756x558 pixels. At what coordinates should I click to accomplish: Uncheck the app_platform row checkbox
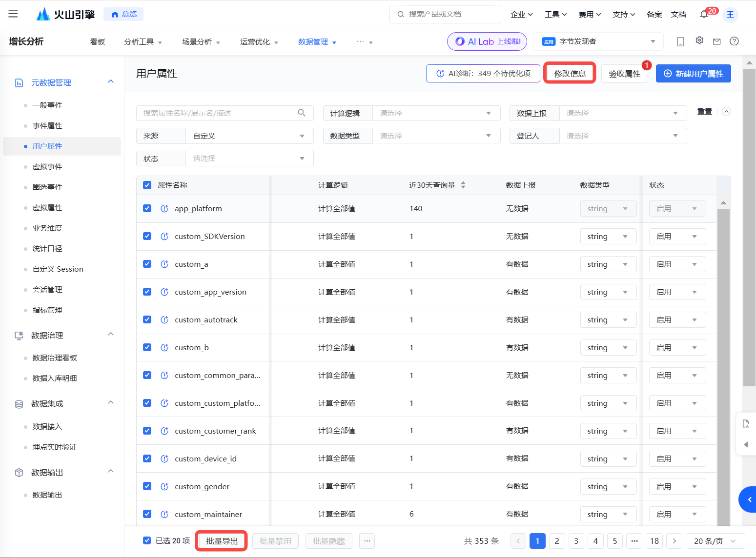[147, 208]
